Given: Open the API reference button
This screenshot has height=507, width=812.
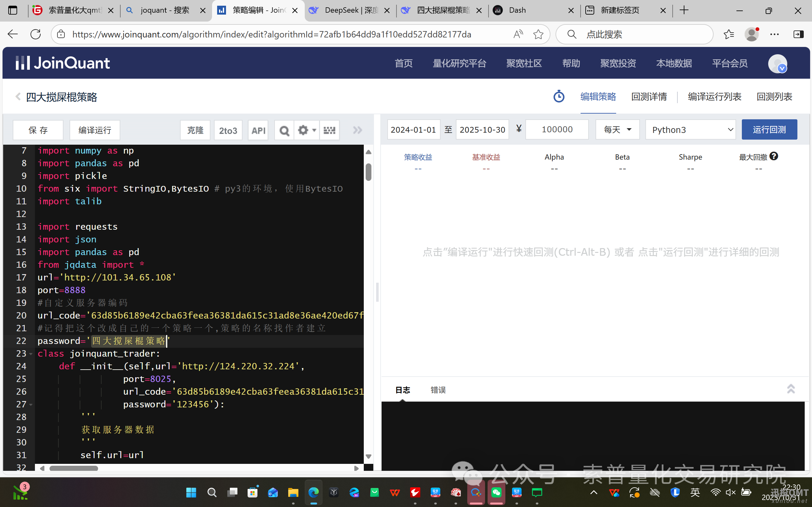Looking at the screenshot, I should pyautogui.click(x=257, y=130).
